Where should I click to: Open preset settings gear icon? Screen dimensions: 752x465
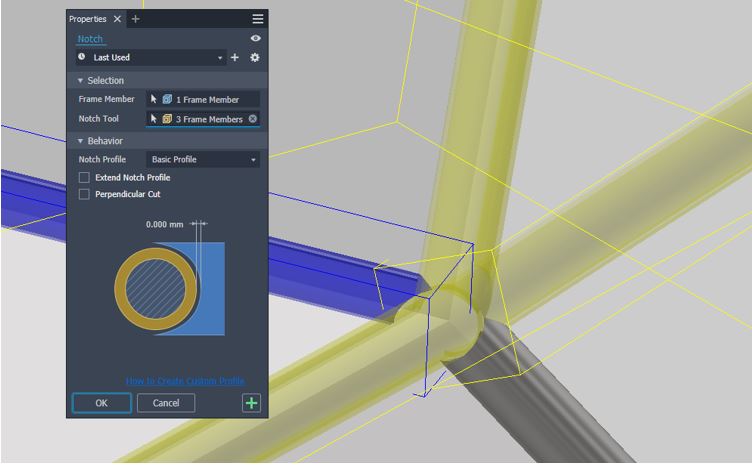click(x=255, y=58)
